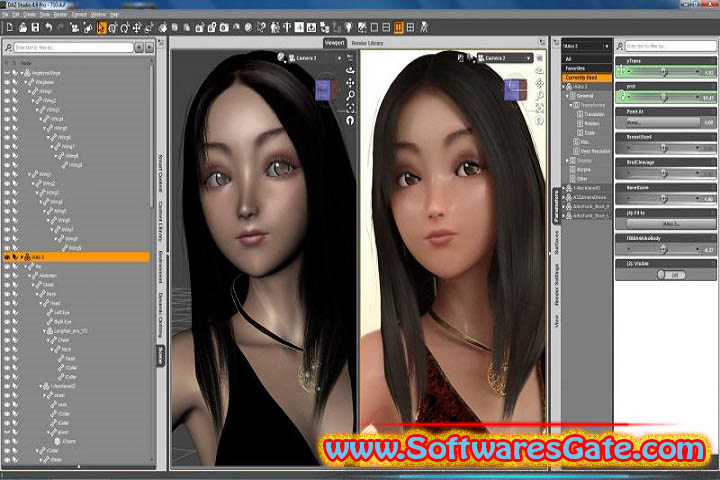Click the Point At None button
The height and width of the screenshot is (480, 720).
(x=663, y=123)
